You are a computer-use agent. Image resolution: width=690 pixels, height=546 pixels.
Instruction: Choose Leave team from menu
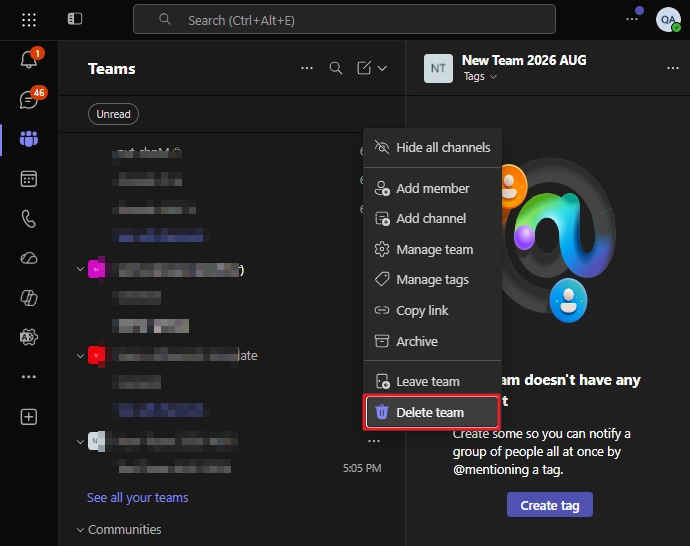(x=432, y=381)
